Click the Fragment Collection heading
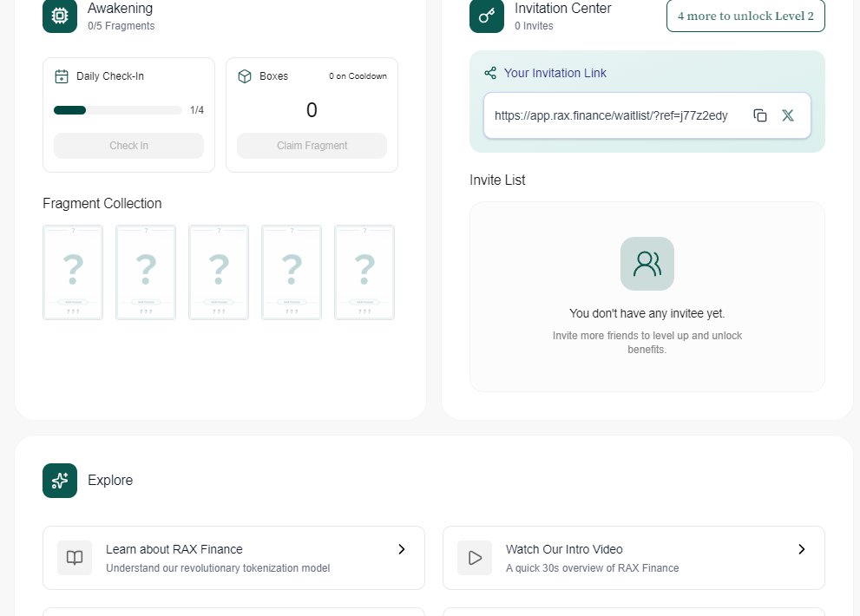This screenshot has height=616, width=860. click(102, 204)
